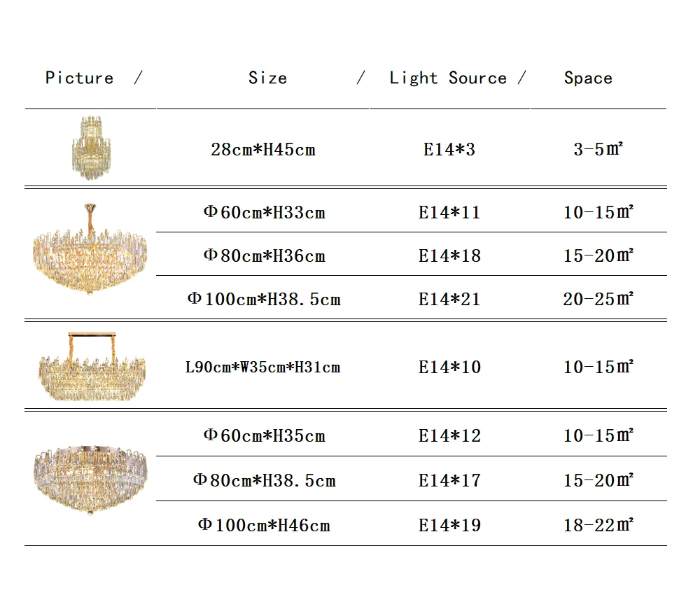700x616 pixels.
Task: Click the L90cm*W35cm*H31cm size text
Action: coord(263,367)
